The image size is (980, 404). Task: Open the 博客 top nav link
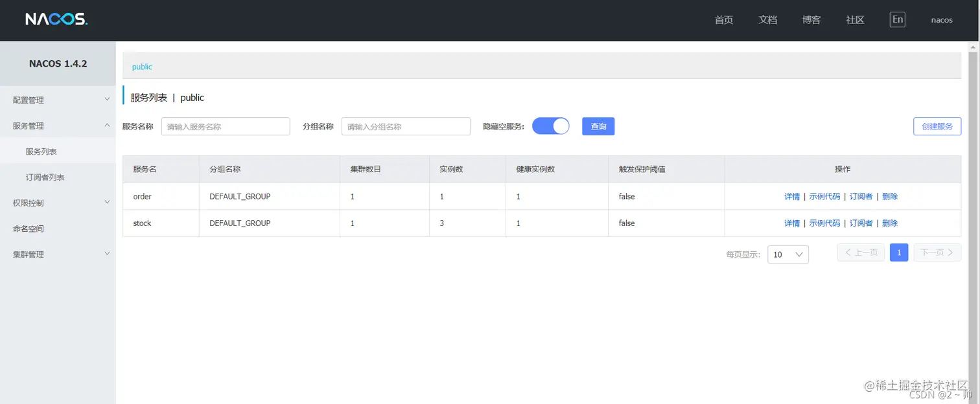tap(811, 20)
